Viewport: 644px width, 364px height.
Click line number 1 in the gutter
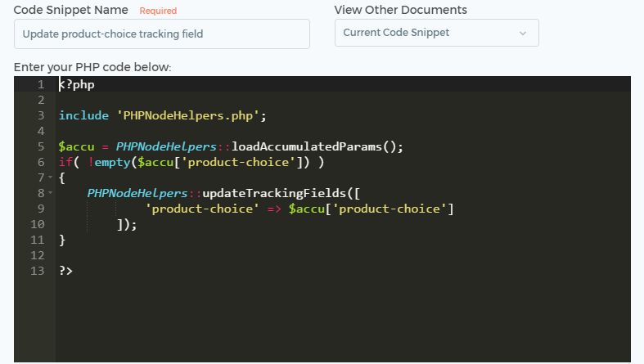[41, 84]
